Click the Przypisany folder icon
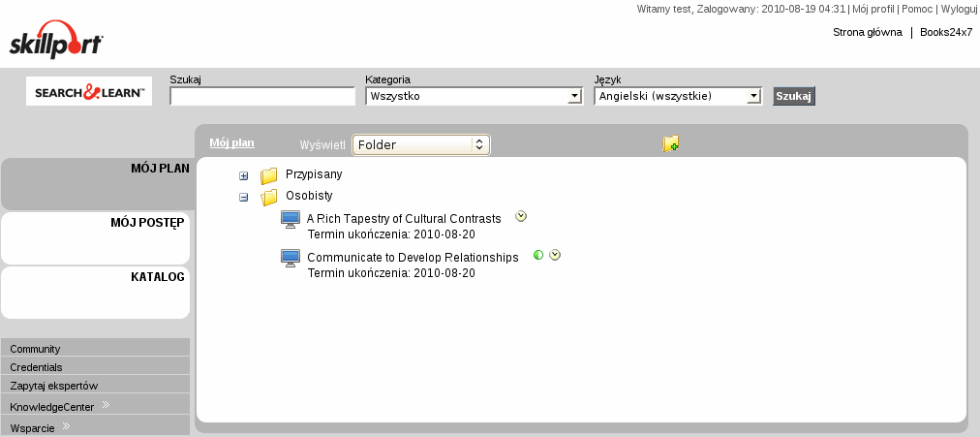Screen dimensions: 980x437 (269, 175)
